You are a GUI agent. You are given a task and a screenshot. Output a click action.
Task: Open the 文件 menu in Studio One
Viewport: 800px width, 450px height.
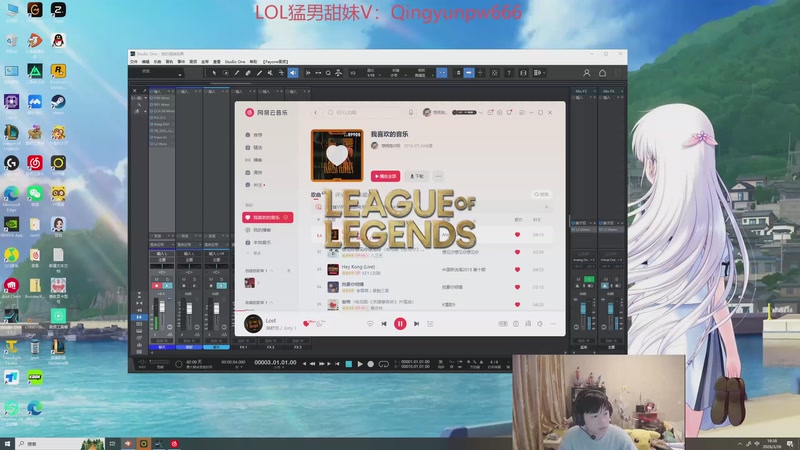tap(134, 62)
